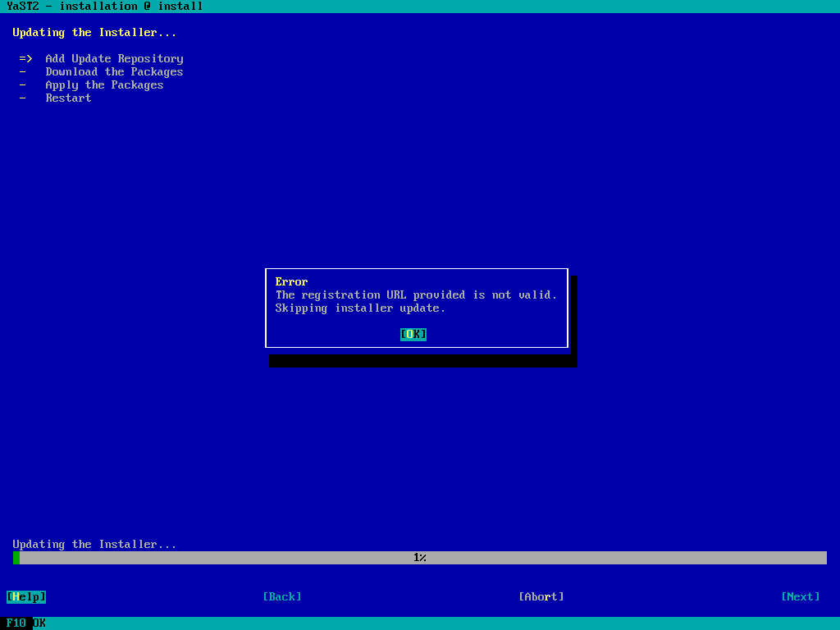
Task: Select the Download the Packages step
Action: pyautogui.click(x=114, y=72)
